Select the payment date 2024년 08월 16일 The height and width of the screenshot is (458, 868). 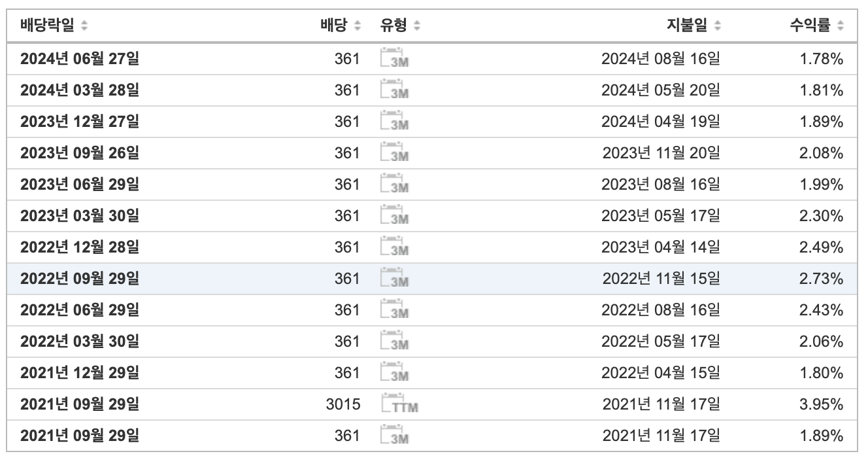(x=660, y=59)
